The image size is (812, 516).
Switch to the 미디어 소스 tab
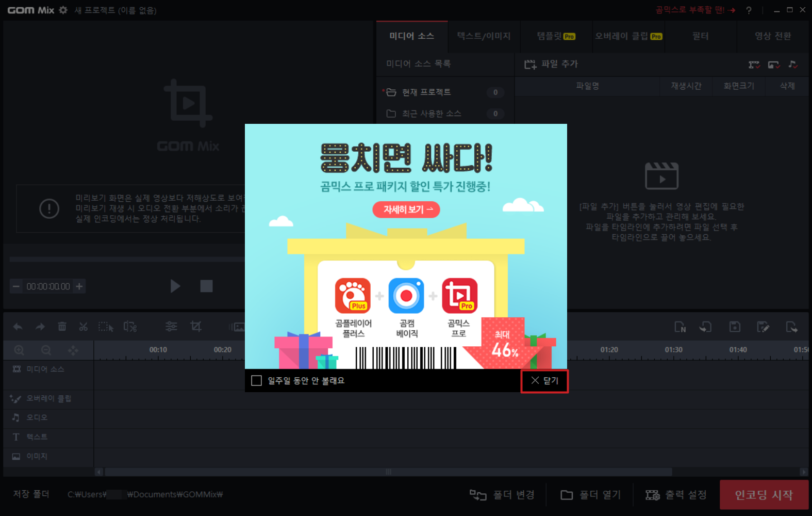pyautogui.click(x=412, y=36)
